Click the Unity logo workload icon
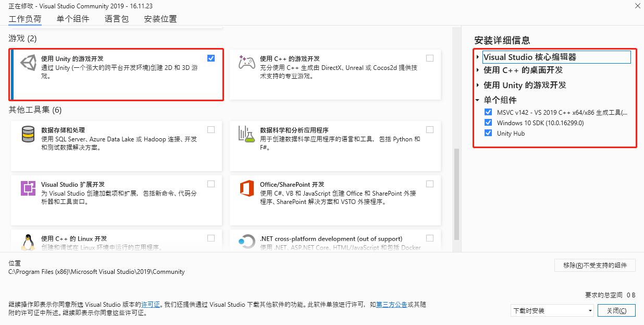 click(28, 63)
